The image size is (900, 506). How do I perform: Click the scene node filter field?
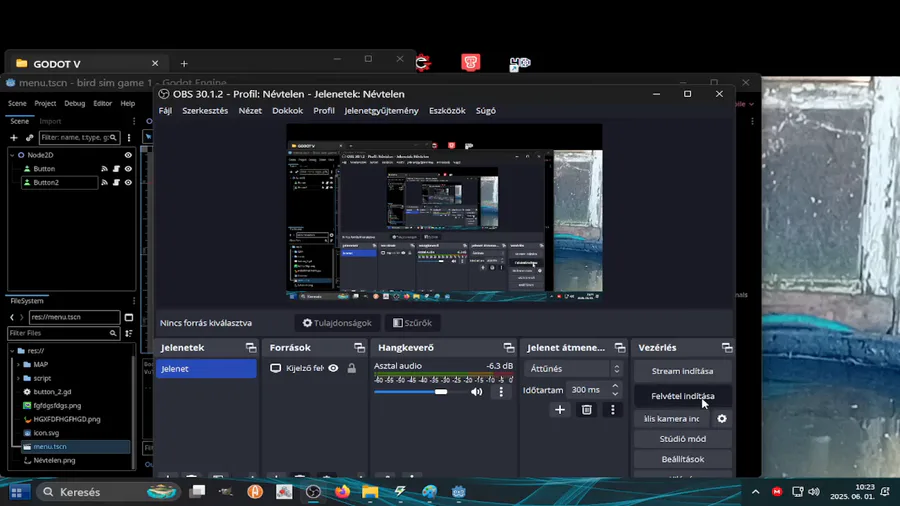click(79, 138)
